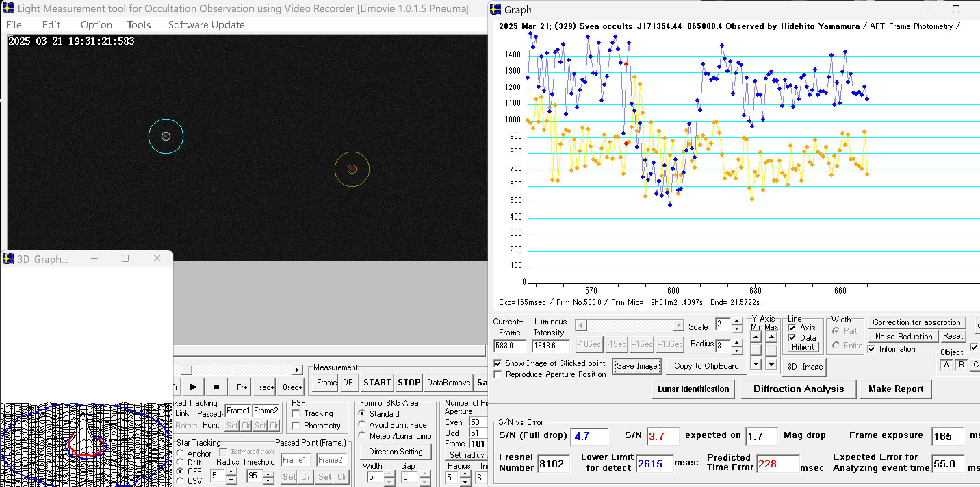Click left arrow of graph scrollbar

pos(581,326)
